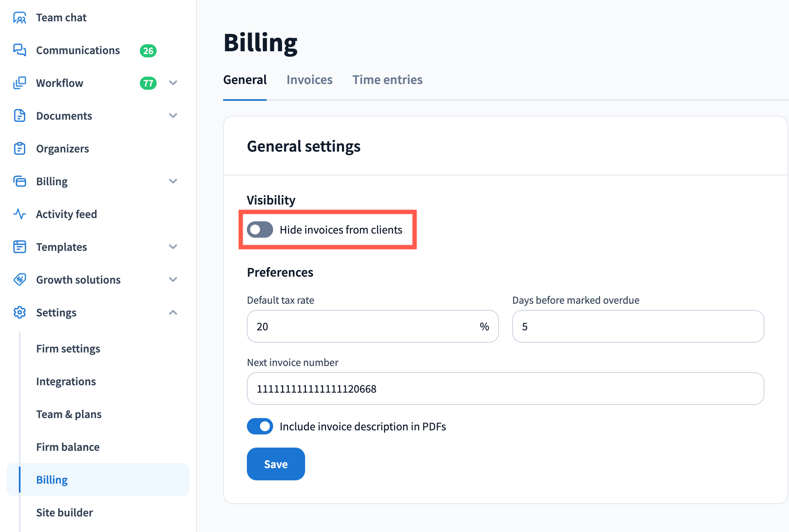Click the Documents file icon
The width and height of the screenshot is (789, 532).
point(20,116)
